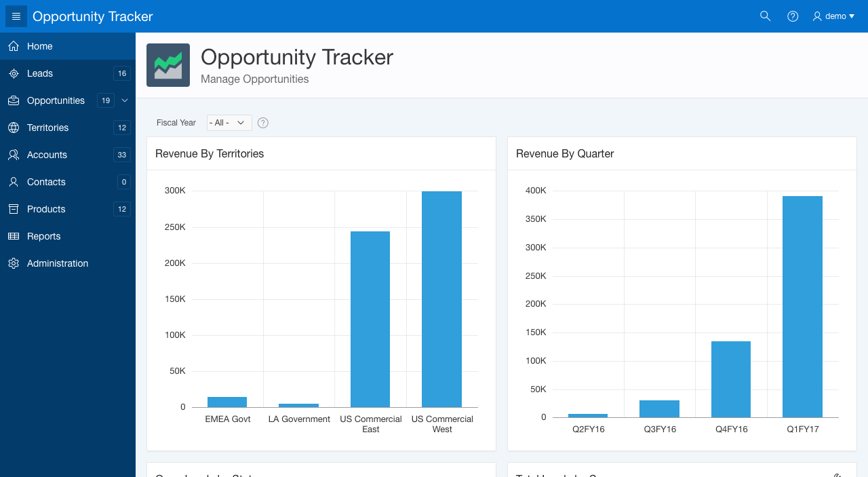Open the Contacts navigation item

click(46, 182)
